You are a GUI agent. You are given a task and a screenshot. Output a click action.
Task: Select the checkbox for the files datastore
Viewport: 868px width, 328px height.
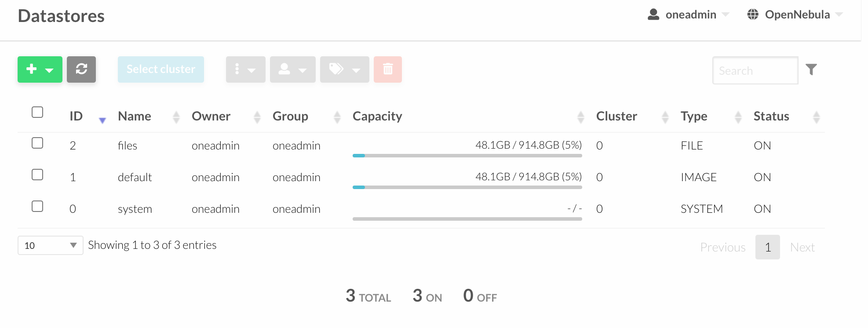[37, 143]
